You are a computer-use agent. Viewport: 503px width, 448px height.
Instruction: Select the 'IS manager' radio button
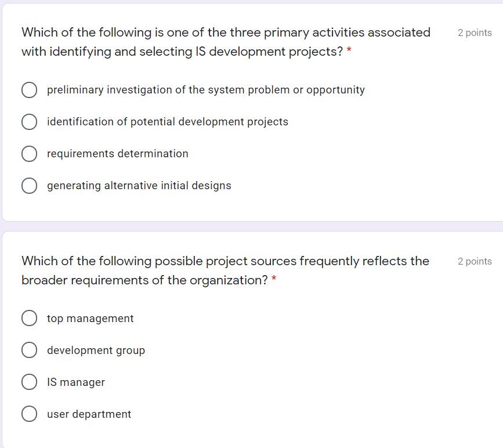[29, 382]
